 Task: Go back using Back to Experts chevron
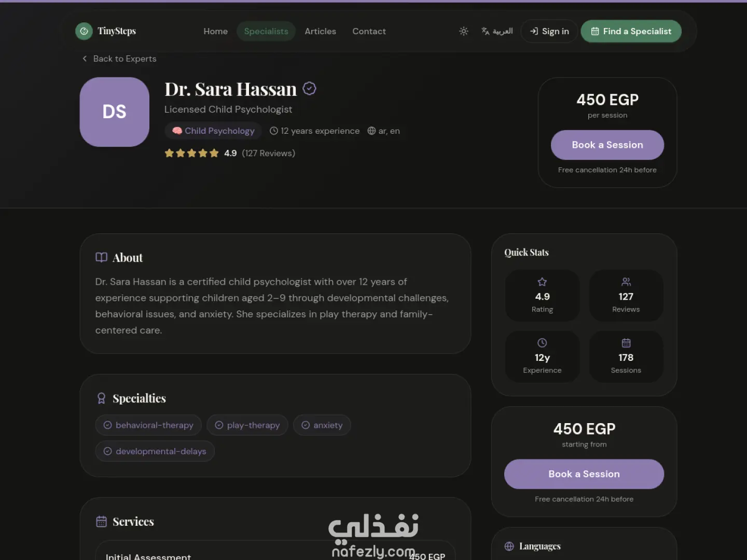point(85,59)
